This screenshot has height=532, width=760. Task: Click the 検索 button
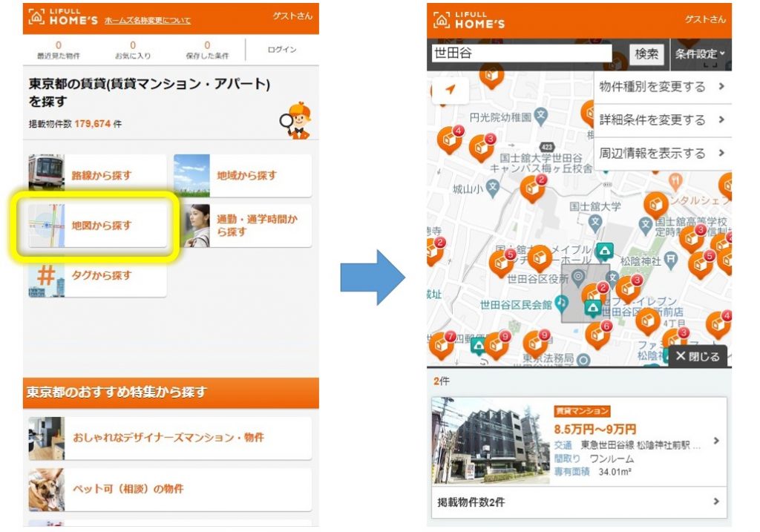coord(646,53)
